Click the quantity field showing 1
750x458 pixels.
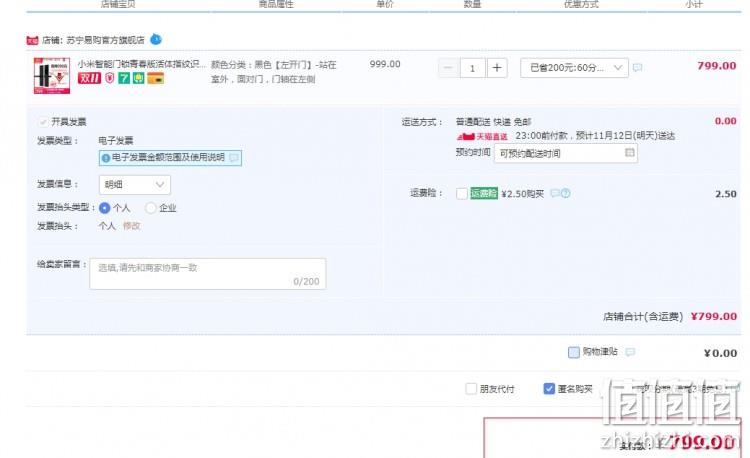tap(473, 68)
